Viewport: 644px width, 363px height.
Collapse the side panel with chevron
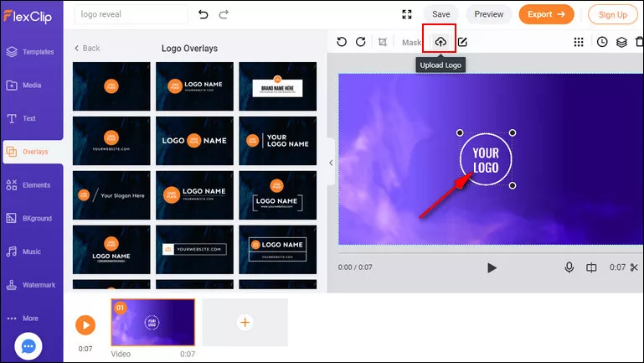331,163
